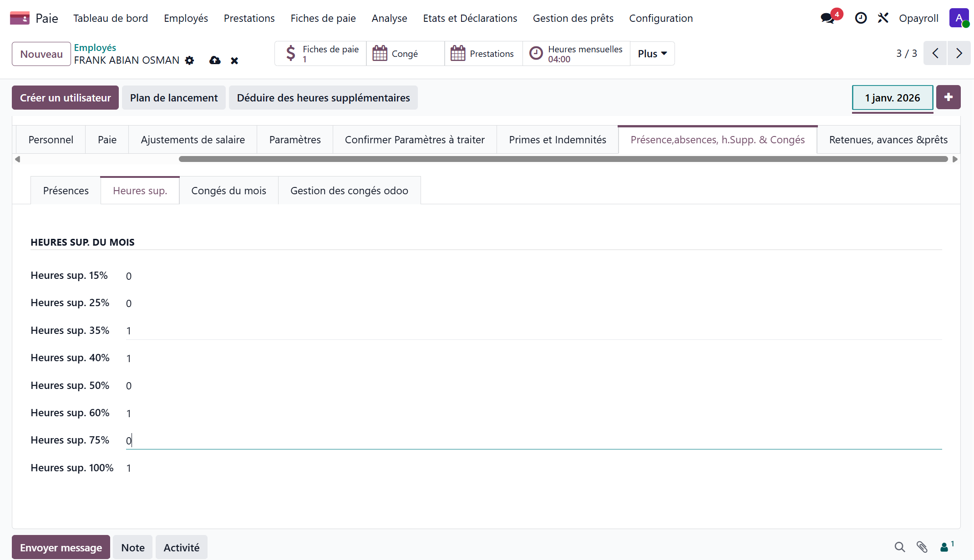Go to next employee record
Screen dimensions: 974x560
959,53
